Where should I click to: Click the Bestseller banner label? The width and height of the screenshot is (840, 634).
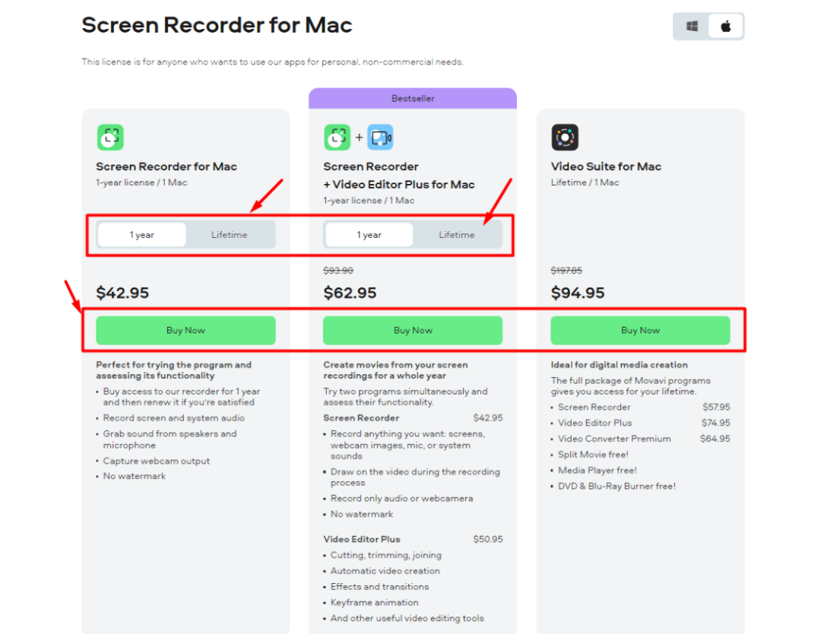pyautogui.click(x=413, y=99)
